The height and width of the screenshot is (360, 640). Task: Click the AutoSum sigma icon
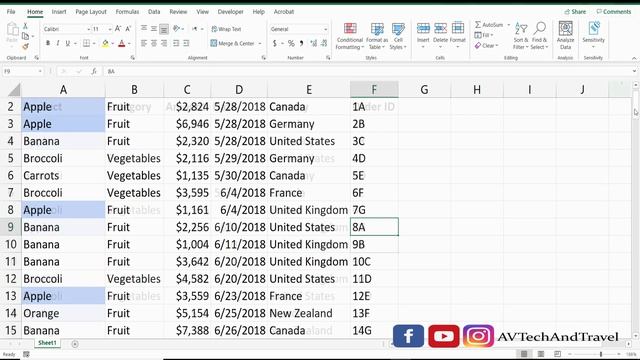478,25
